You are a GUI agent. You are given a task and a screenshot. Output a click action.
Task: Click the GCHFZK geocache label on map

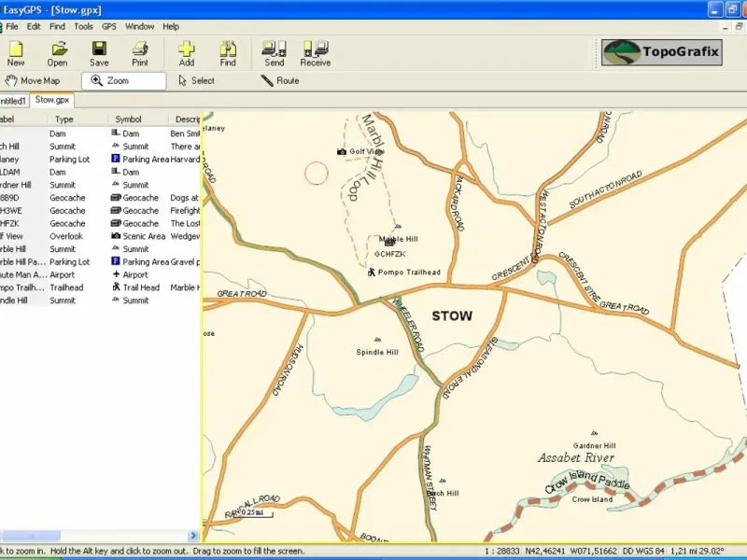coord(389,254)
